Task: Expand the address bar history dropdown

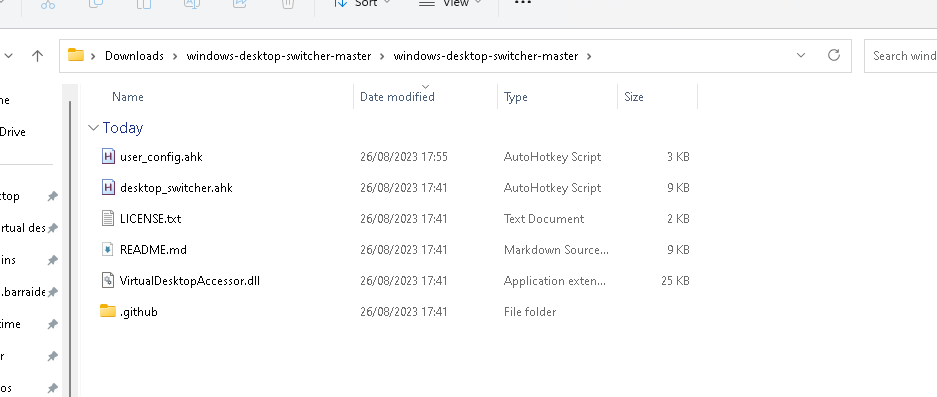Action: click(x=801, y=56)
